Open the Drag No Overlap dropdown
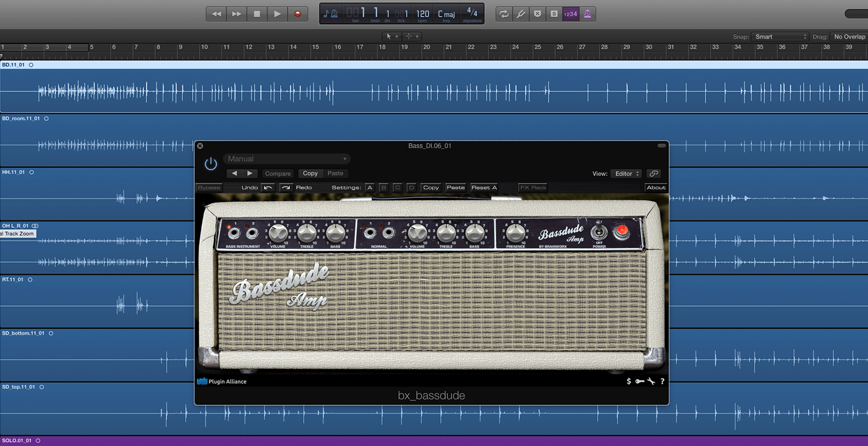The image size is (868, 446). coord(849,36)
